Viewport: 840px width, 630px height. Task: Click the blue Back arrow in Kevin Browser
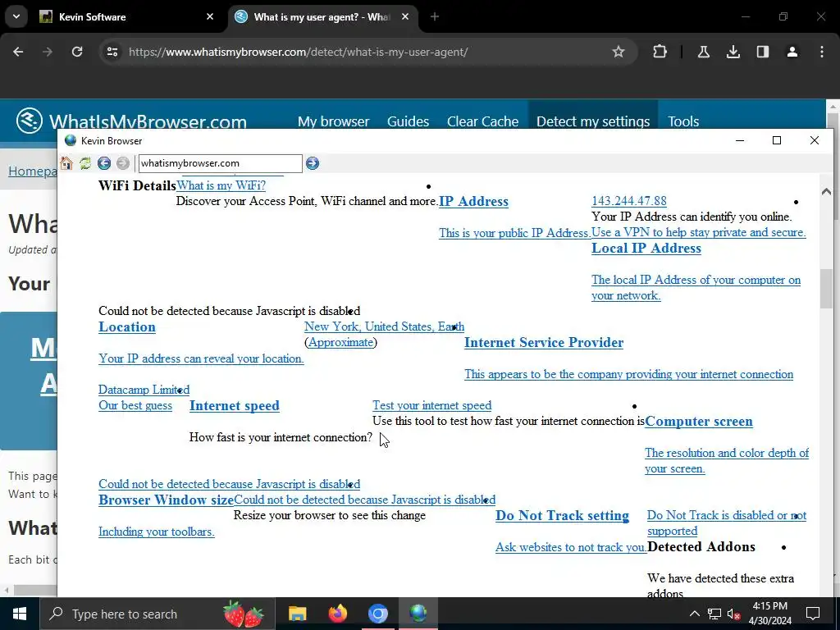pyautogui.click(x=104, y=163)
